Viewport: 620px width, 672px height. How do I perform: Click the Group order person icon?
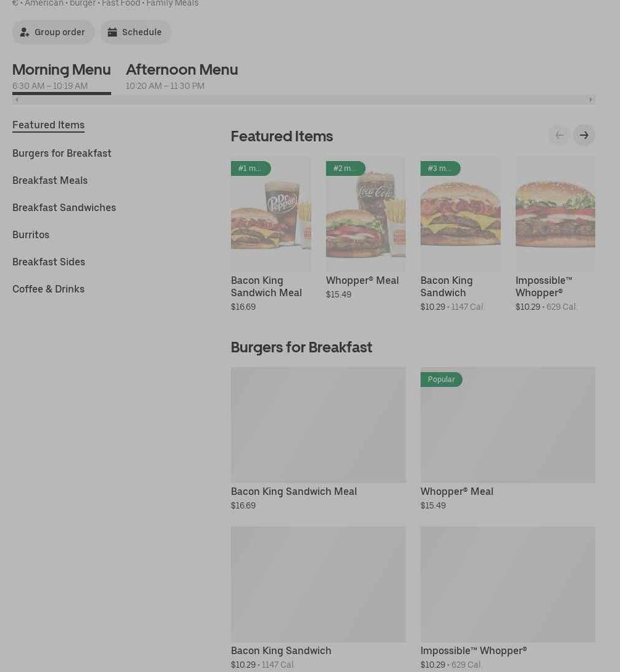(25, 32)
